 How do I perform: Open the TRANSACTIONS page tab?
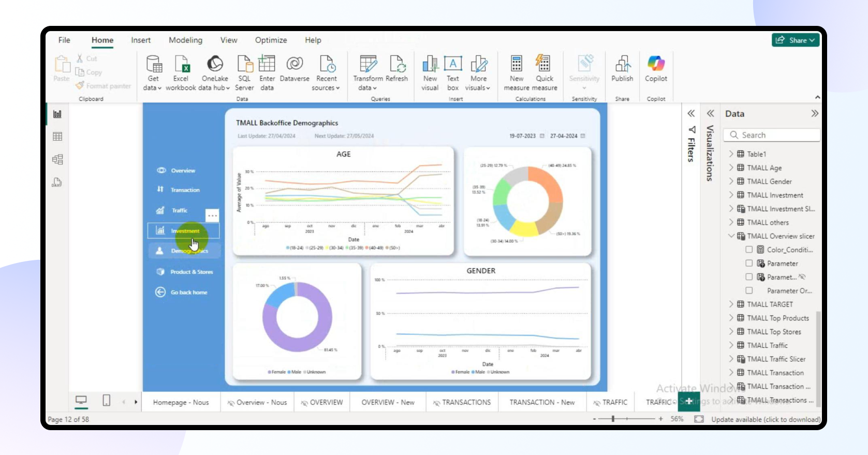tap(462, 402)
